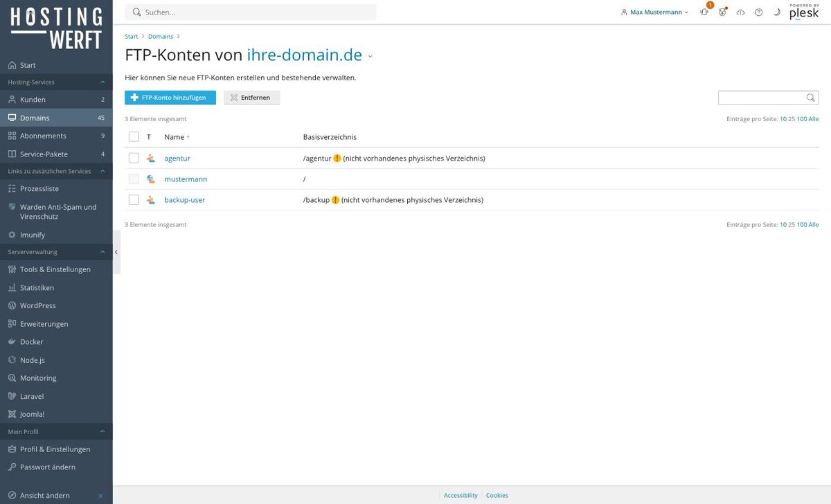Click the cloud update icon in header
Viewport: 831px width, 504px height.
pyautogui.click(x=740, y=12)
